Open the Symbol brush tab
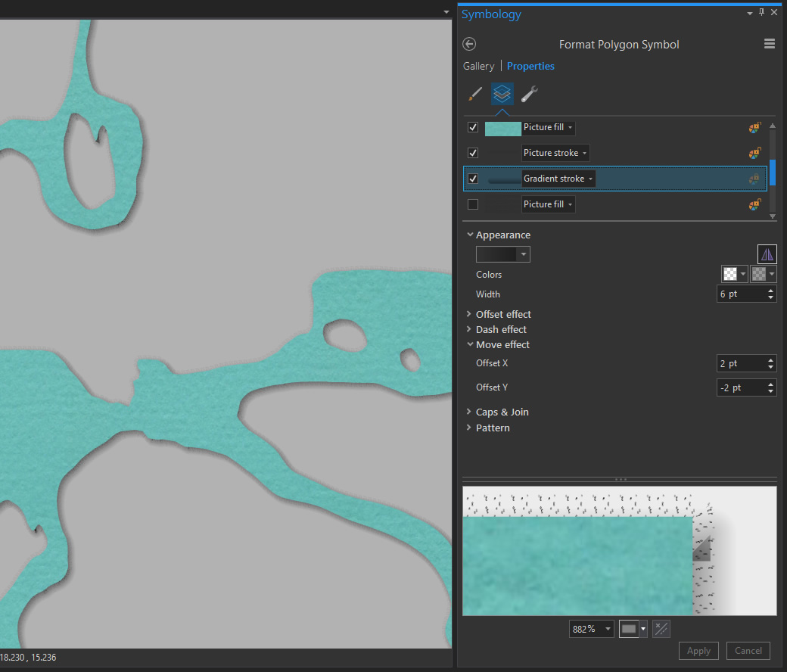787x672 pixels. point(475,94)
